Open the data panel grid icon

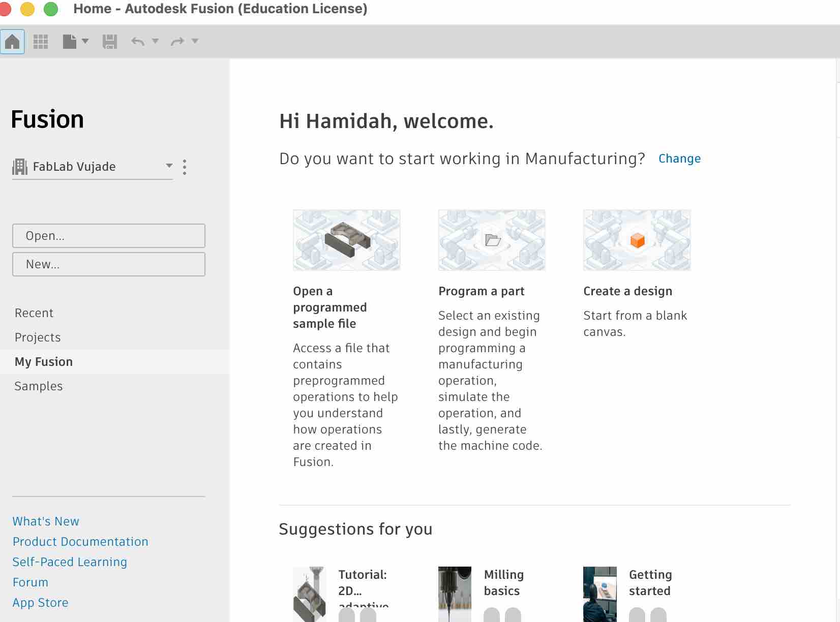pos(41,41)
